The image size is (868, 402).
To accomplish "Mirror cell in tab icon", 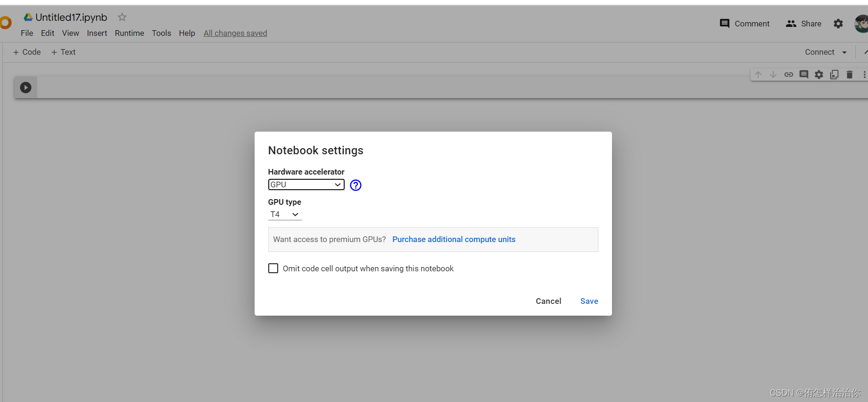I will click(835, 75).
